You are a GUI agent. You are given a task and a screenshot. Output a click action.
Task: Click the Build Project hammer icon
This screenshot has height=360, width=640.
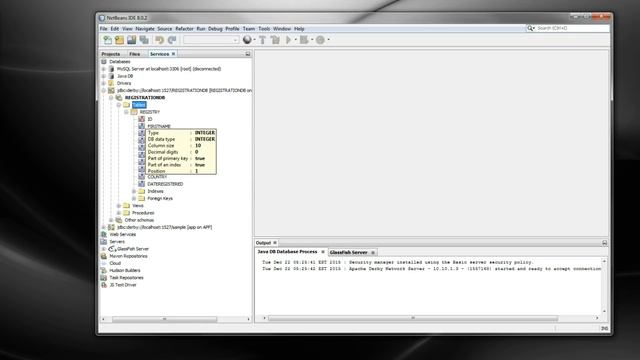(262, 40)
